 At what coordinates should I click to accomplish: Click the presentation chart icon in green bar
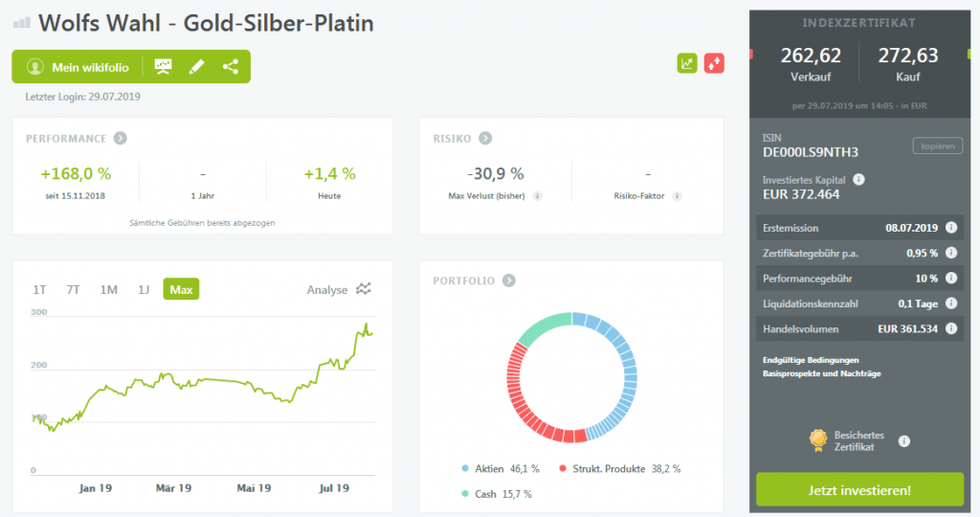(x=164, y=67)
